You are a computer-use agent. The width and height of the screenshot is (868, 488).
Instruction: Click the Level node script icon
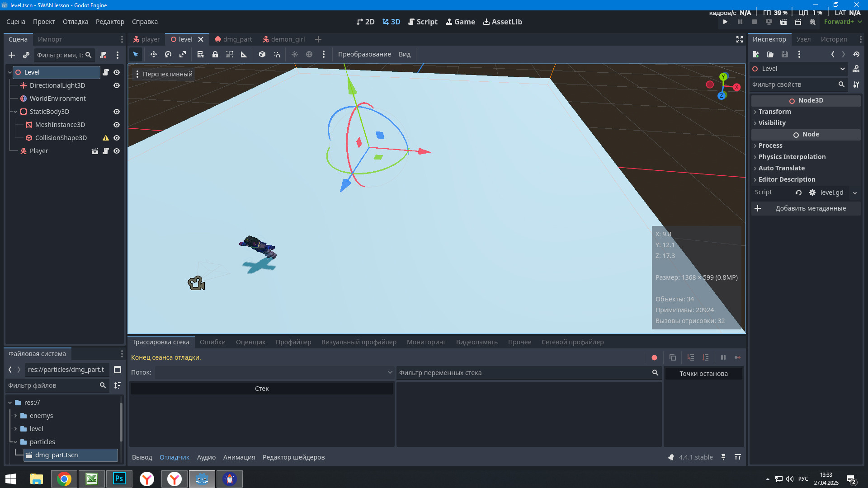106,72
